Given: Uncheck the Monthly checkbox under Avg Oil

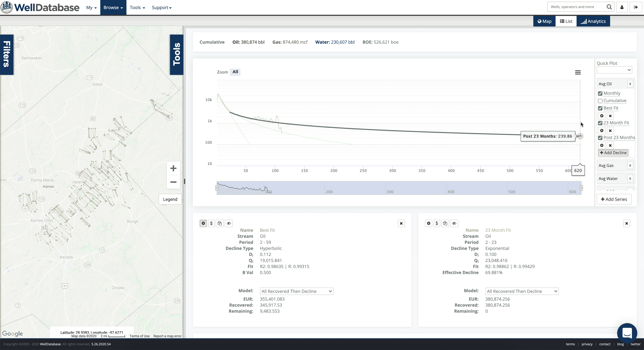Looking at the screenshot, I should click(x=600, y=93).
